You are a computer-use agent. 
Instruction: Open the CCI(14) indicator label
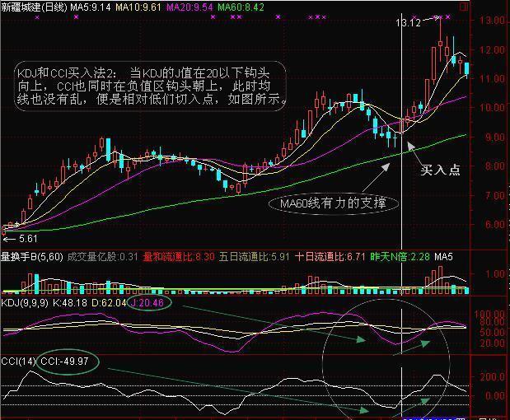coord(18,362)
